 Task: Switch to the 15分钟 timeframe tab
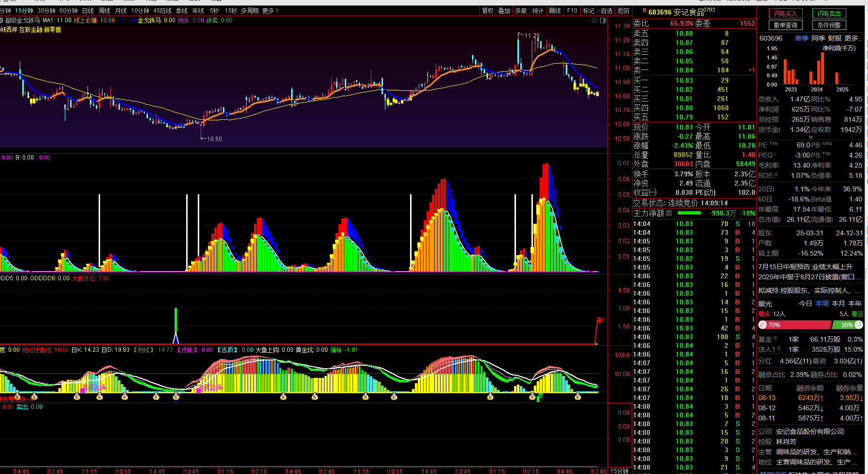(24, 11)
